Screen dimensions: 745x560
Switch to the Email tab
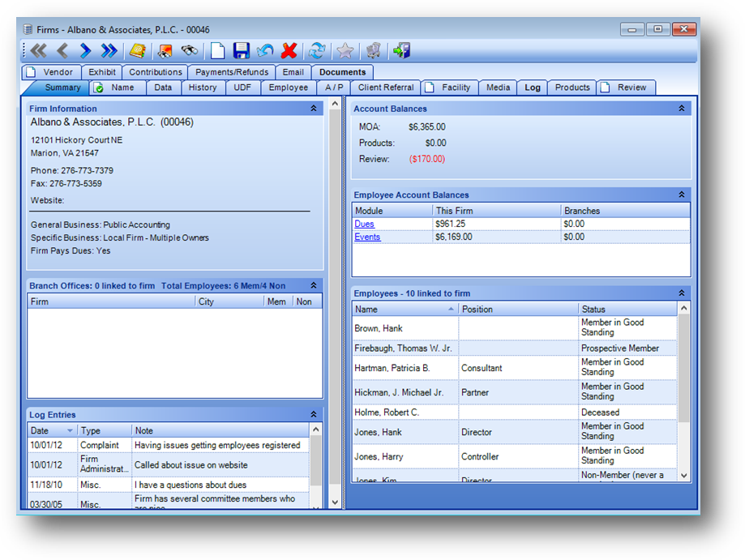coord(293,72)
